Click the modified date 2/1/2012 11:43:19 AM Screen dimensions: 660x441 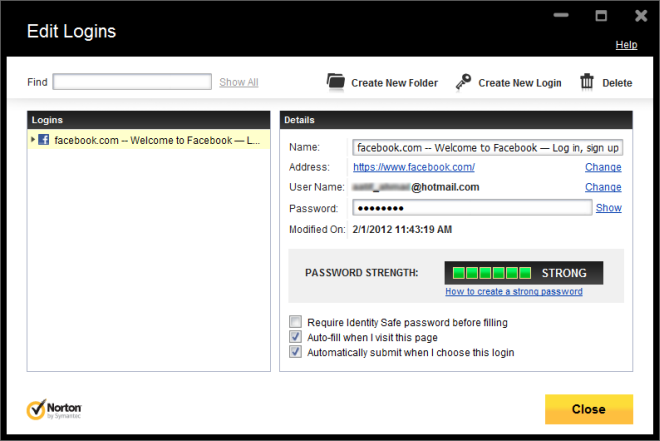point(402,229)
